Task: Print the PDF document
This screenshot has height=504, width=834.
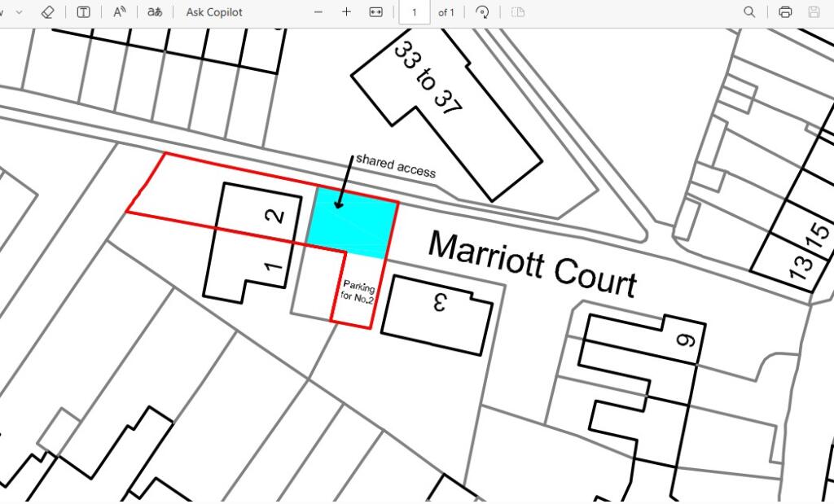Action: coord(785,12)
